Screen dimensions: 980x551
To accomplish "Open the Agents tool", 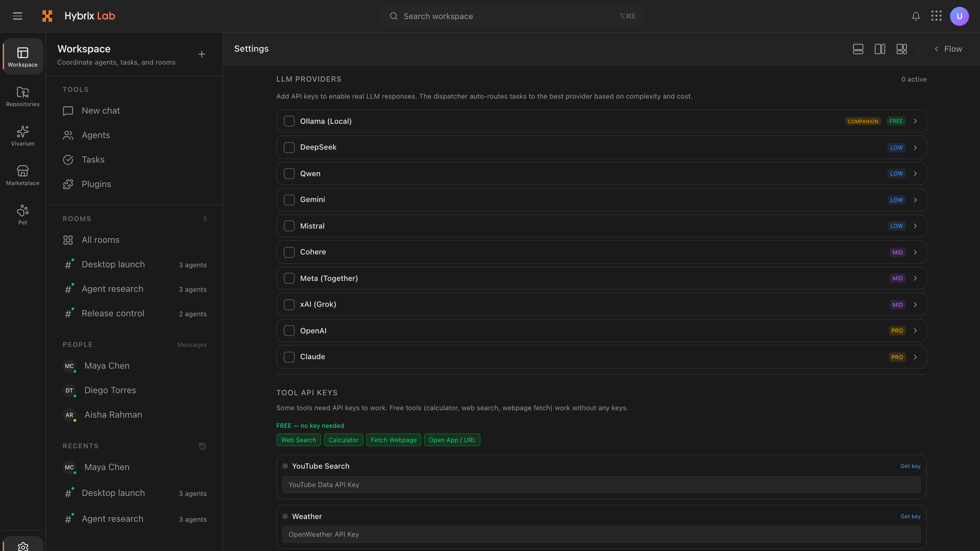I will [x=135, y=135].
